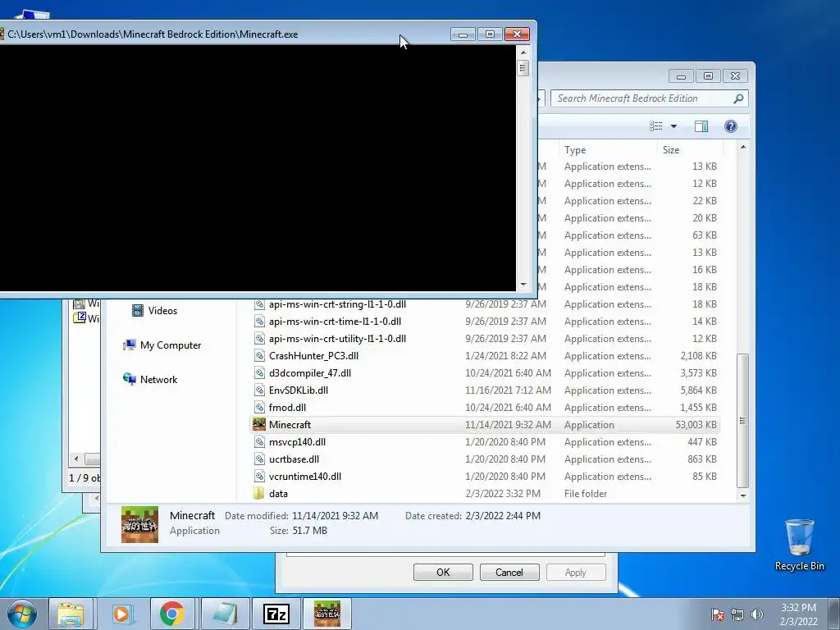Maximize the Minecraft.exe console window
This screenshot has width=840, height=630.
point(490,34)
